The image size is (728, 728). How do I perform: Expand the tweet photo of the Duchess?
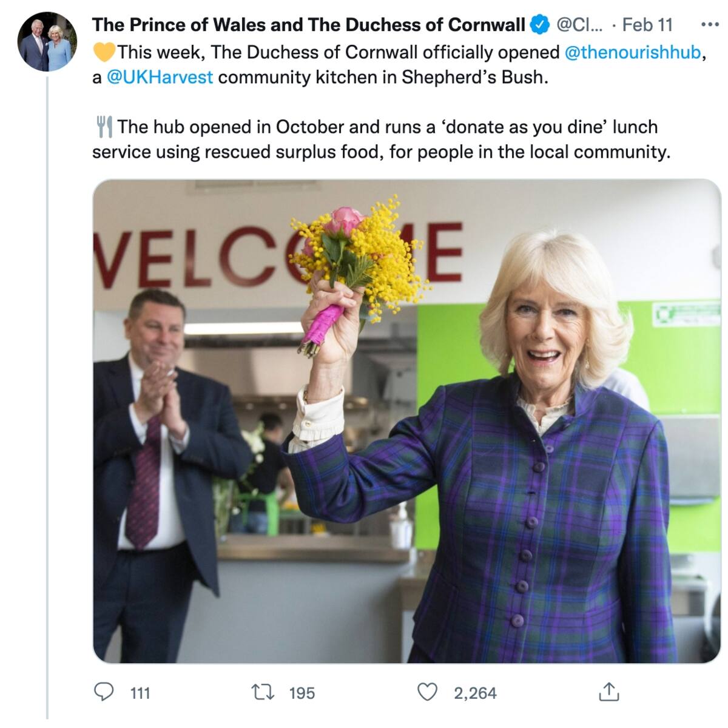tap(406, 421)
